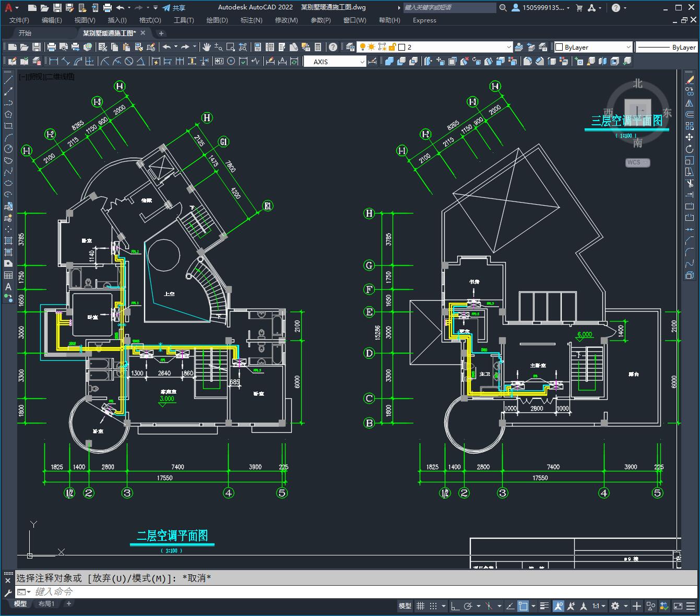This screenshot has height=616, width=700.
Task: Switch to the 开始 tab
Action: (x=25, y=33)
